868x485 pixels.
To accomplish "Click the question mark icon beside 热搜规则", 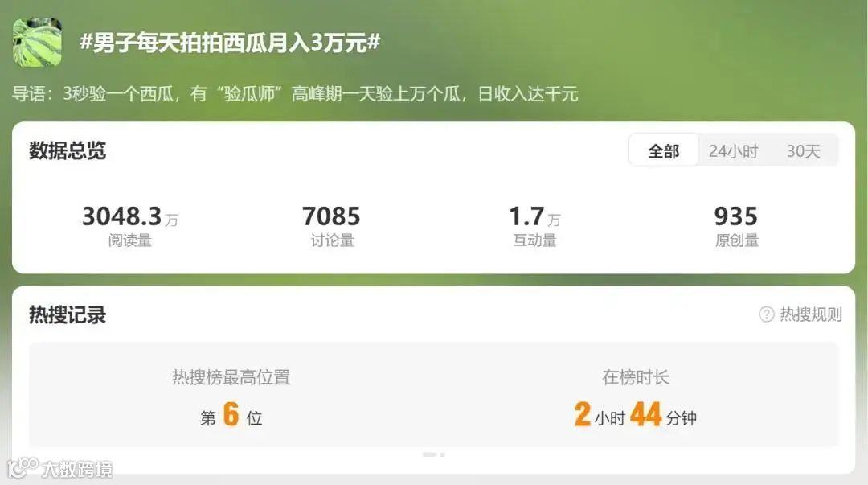I will [766, 314].
